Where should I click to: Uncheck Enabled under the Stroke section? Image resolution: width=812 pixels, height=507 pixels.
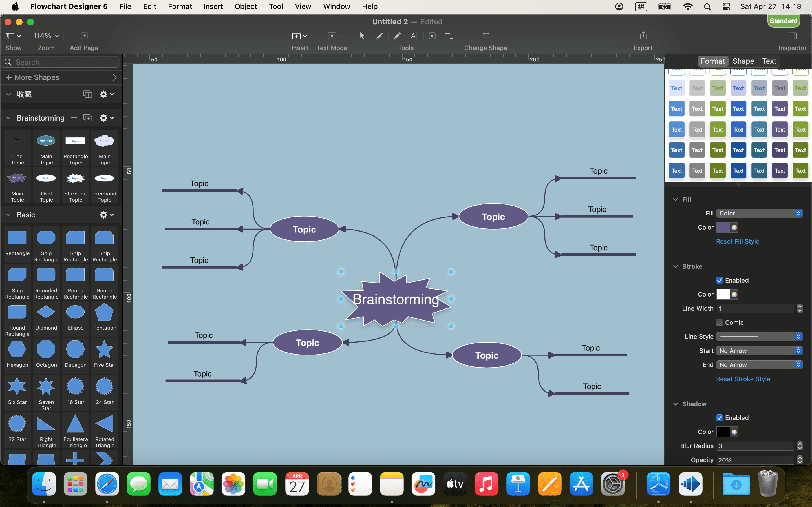720,280
